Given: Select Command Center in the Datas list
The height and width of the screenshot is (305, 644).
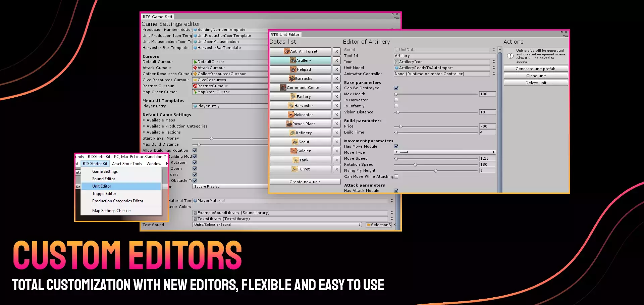Looking at the screenshot, I should (x=301, y=88).
